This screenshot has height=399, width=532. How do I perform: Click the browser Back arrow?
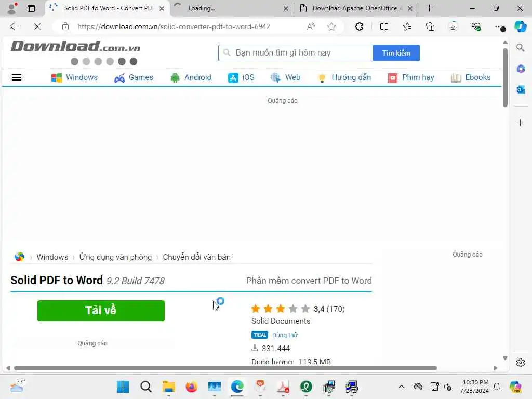tap(14, 26)
